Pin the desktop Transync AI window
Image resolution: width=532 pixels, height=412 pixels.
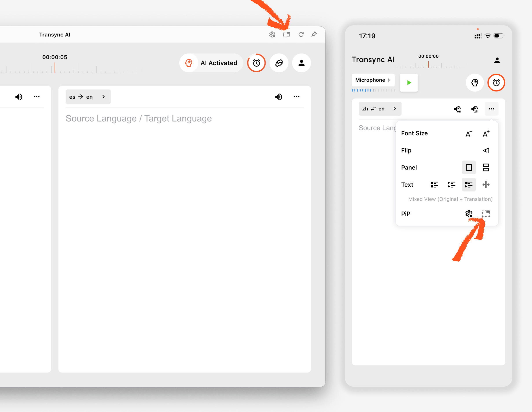(314, 34)
